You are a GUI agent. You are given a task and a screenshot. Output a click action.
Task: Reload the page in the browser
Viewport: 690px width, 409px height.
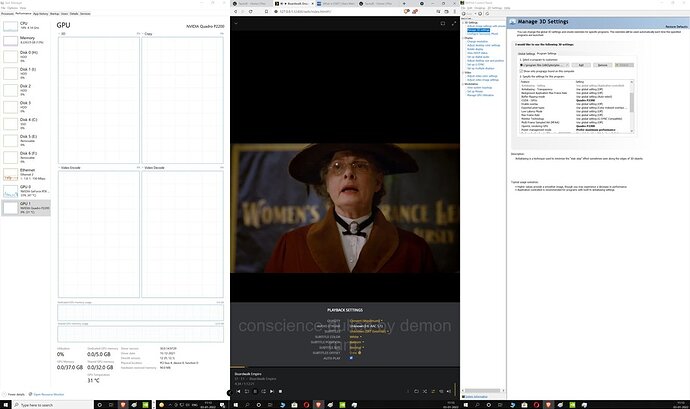coord(251,11)
